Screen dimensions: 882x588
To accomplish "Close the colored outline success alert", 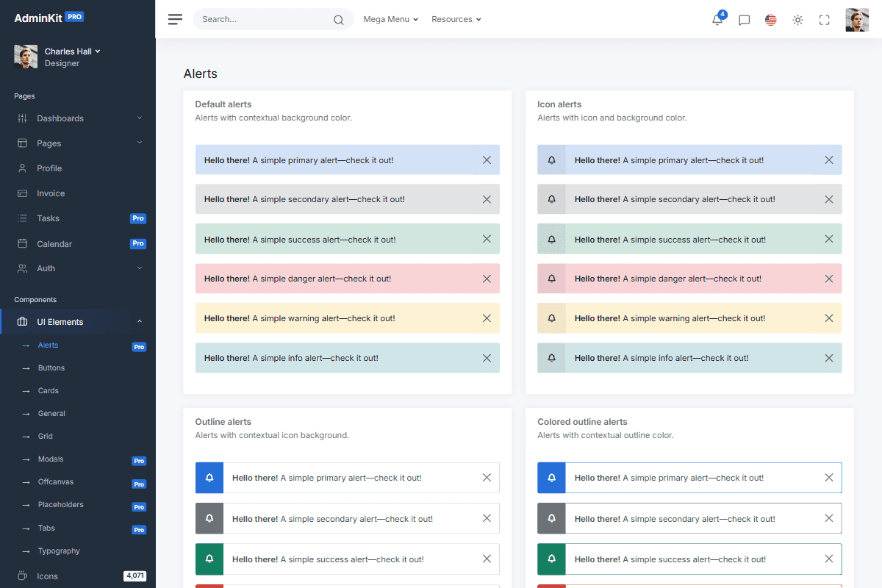I will coord(829,559).
